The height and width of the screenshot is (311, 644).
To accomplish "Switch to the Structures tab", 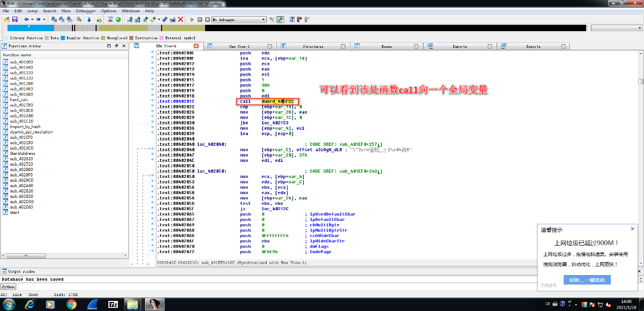I will coord(313,47).
